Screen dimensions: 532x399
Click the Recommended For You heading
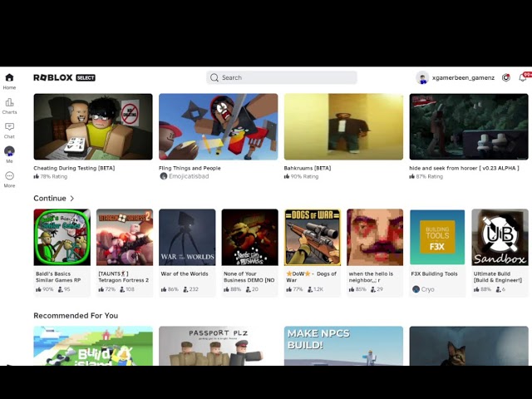tap(76, 316)
